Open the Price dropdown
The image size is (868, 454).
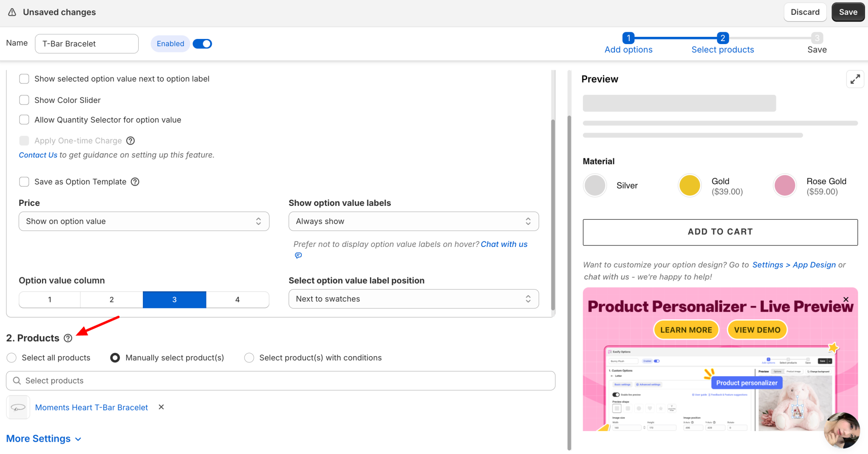(x=144, y=221)
